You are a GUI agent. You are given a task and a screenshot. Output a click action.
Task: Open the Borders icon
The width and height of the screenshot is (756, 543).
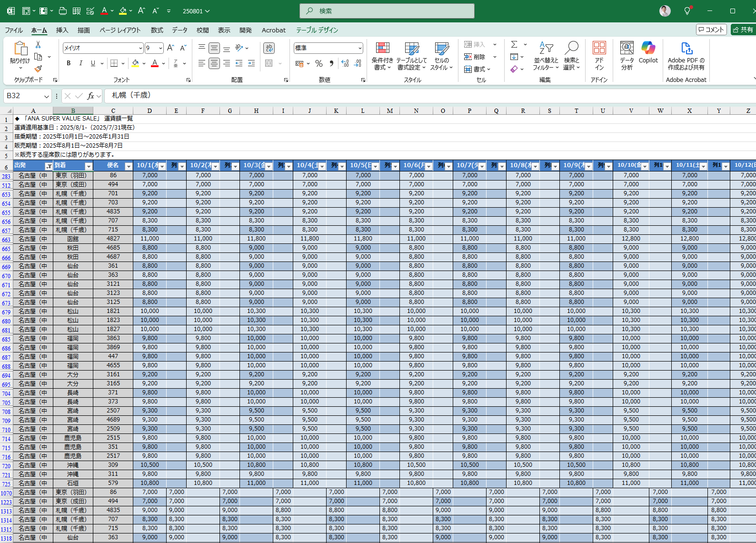click(x=114, y=63)
